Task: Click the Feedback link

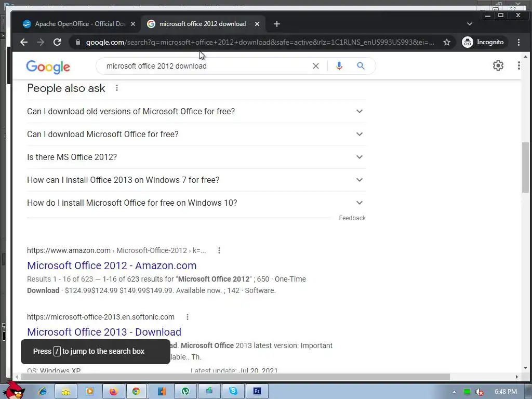Action: point(352,218)
